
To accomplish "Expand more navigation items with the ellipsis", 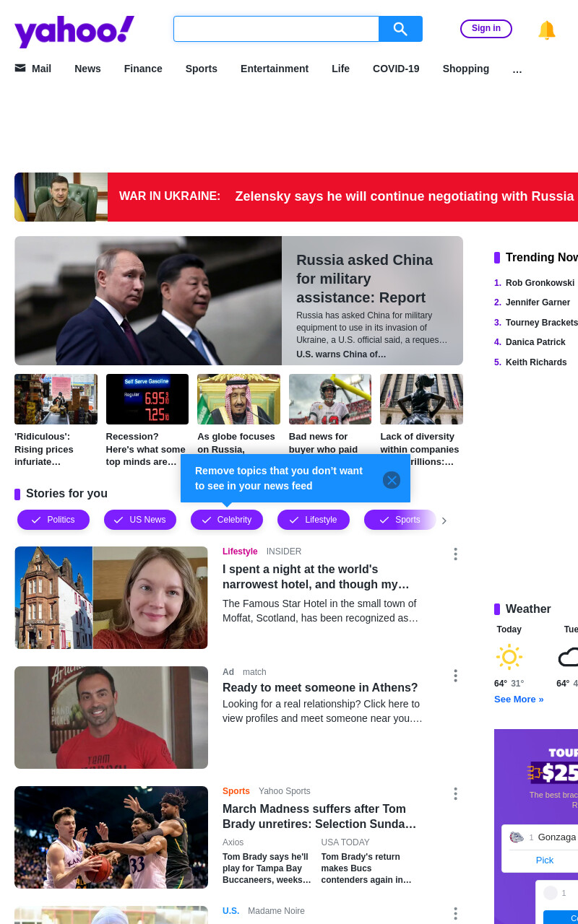I will tap(517, 69).
